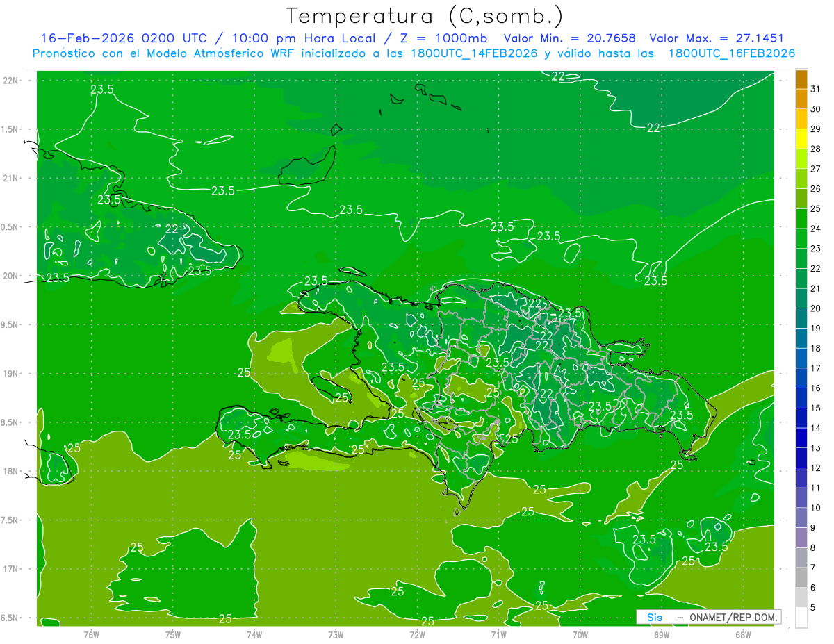Screen dimensions: 834x644
Task: Click the "21N" latitude axis label
Action: pyautogui.click(x=10, y=179)
